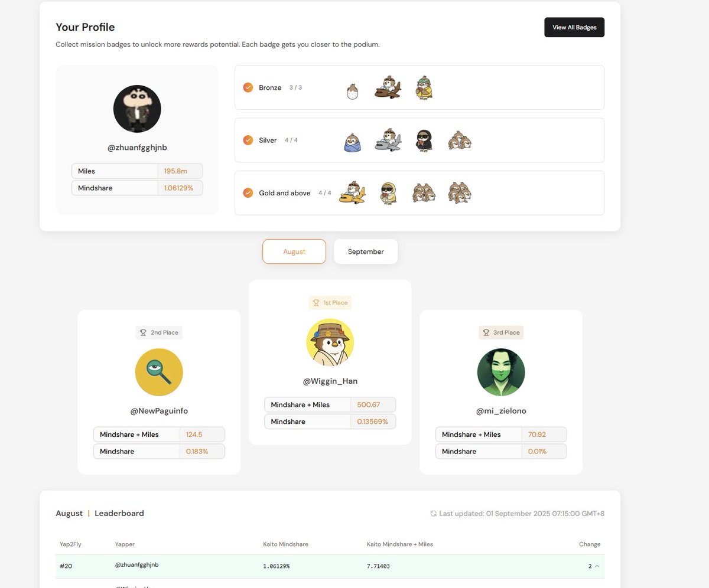
Task: Click the Miles label in the profile card
Action: (x=86, y=171)
